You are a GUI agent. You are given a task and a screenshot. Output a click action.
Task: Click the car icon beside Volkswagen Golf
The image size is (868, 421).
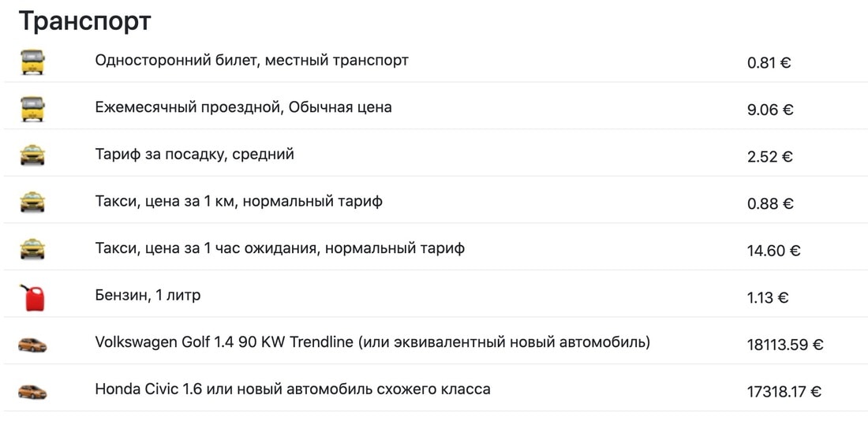tap(32, 345)
